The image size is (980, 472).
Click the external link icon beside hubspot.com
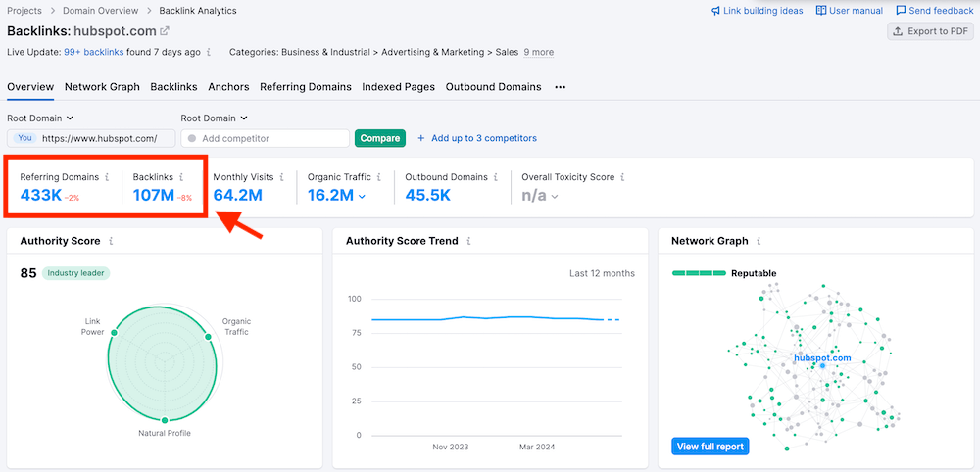[166, 31]
